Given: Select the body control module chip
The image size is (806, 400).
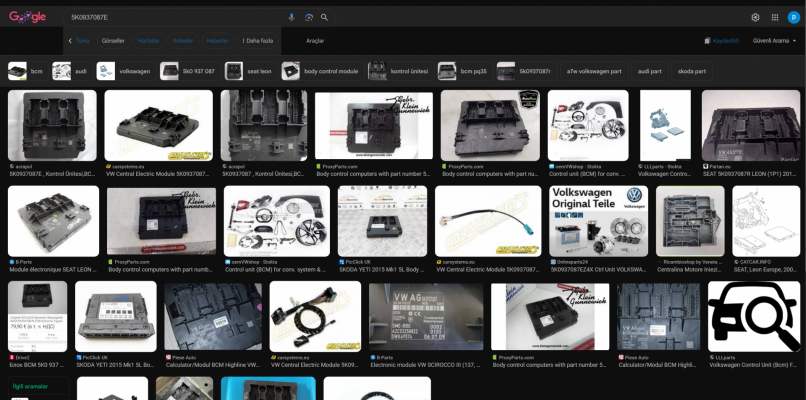Looking at the screenshot, I should point(322,71).
